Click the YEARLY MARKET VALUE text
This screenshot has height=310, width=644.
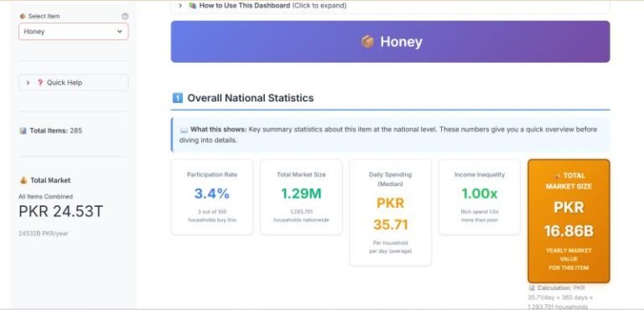coord(569,259)
